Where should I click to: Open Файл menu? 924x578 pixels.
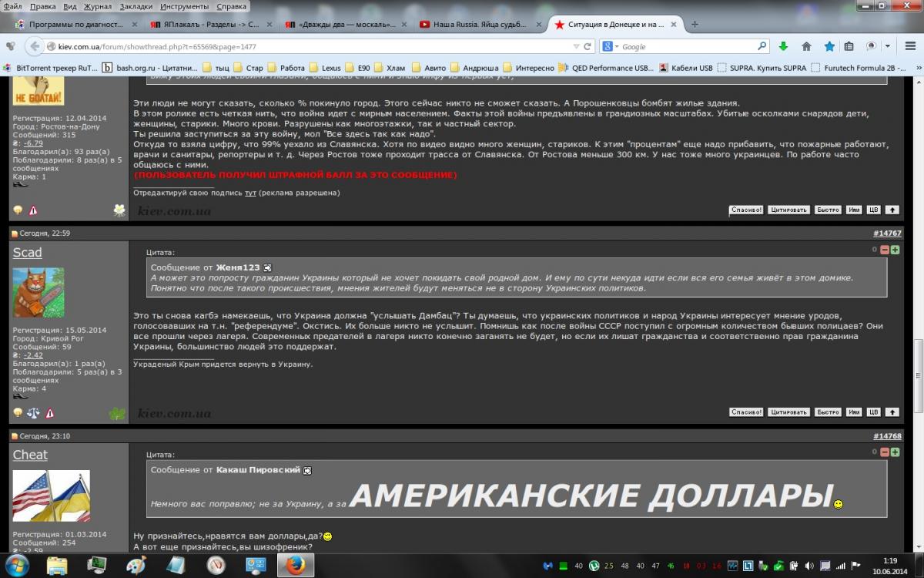(13, 6)
